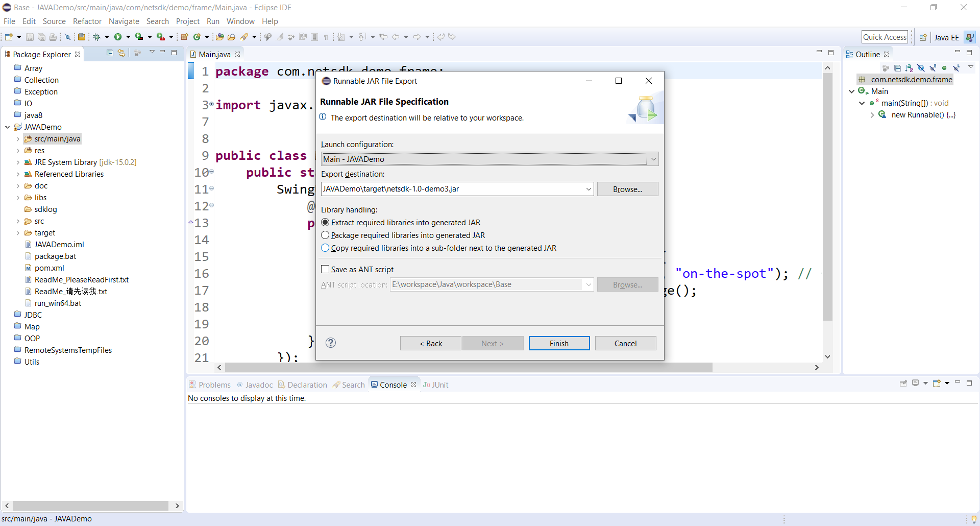Click the Search flashlight toolbar icon
980x526 pixels.
[x=244, y=37]
